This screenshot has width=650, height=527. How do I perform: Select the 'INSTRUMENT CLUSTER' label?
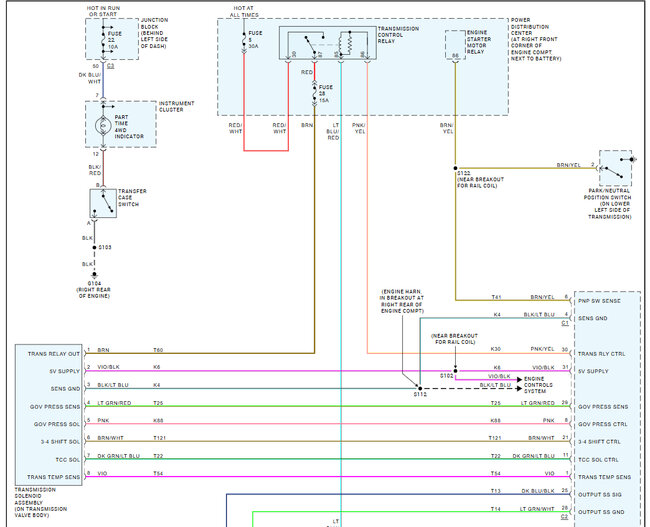point(177,107)
